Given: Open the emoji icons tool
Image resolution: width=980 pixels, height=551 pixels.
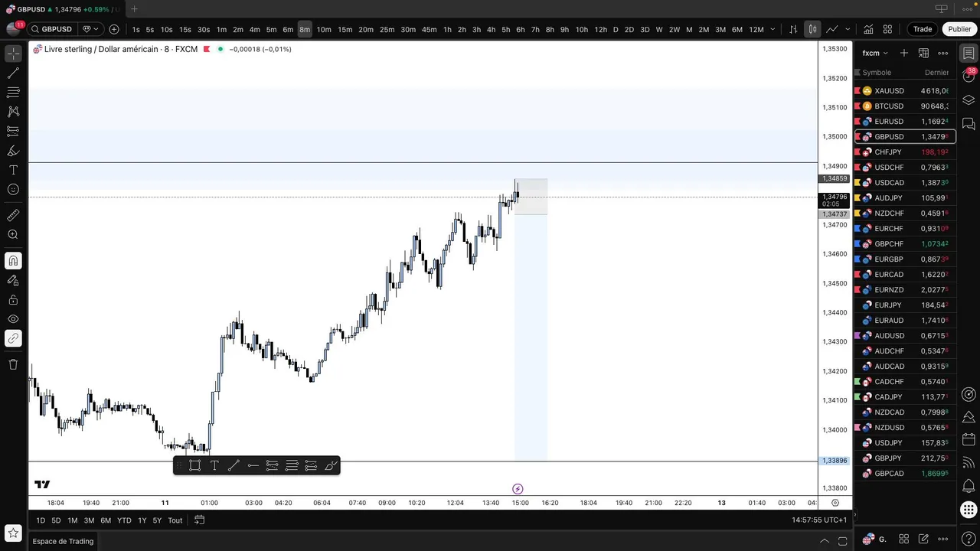Looking at the screenshot, I should click(x=13, y=189).
